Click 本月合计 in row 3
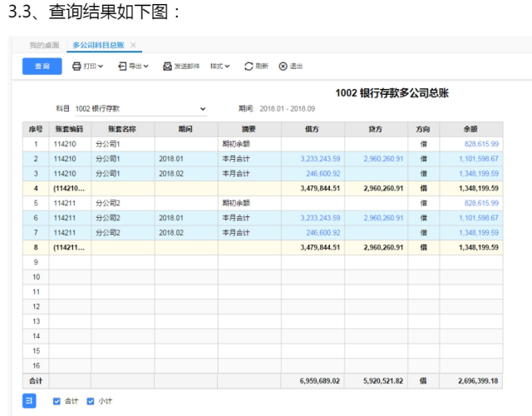 pyautogui.click(x=236, y=174)
